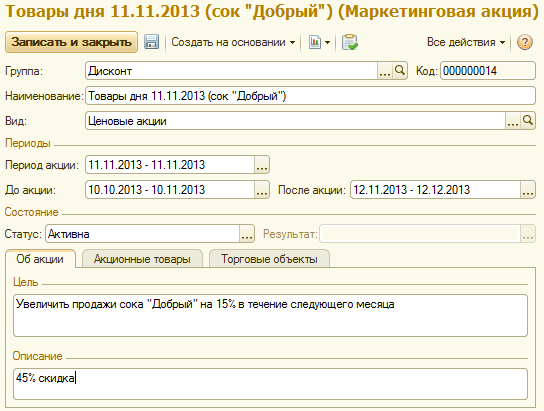The image size is (544, 411).
Task: Expand Создать на основании dropdown
Action: point(233,42)
